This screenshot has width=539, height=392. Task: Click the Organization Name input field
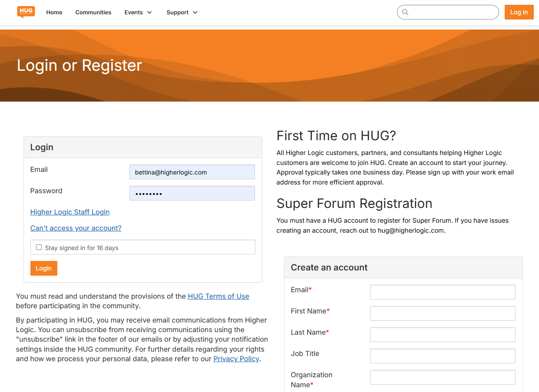pyautogui.click(x=443, y=377)
